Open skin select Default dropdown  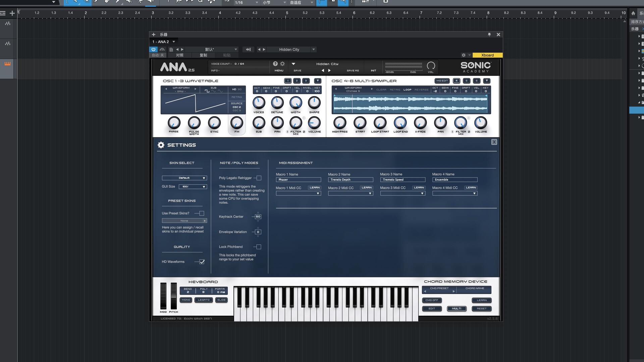(184, 178)
